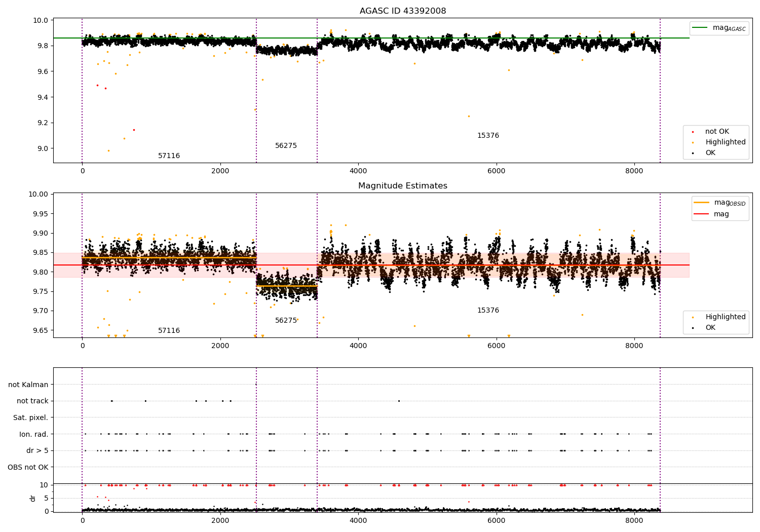Click the '56275' label in the top plot

286,146
